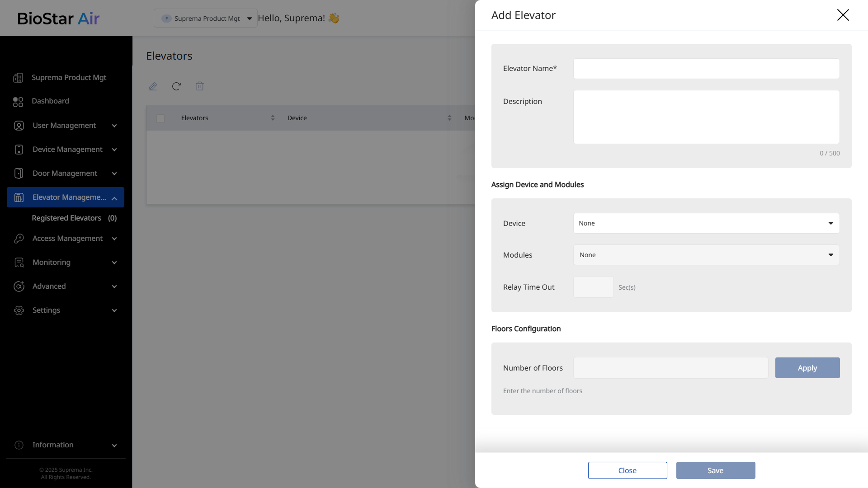Click the Monitoring icon in sidebar

pyautogui.click(x=19, y=263)
